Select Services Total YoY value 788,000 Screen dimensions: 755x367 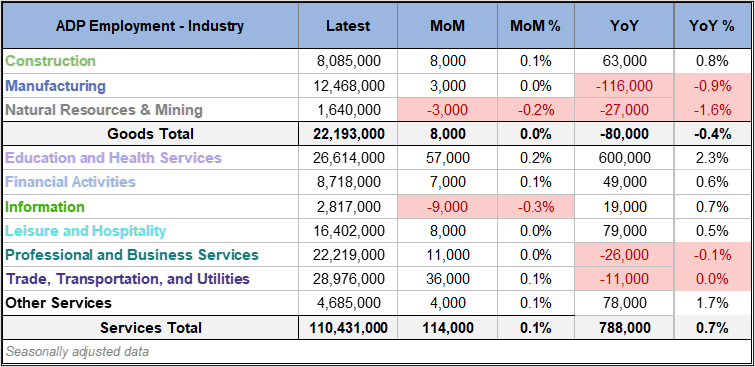pyautogui.click(x=625, y=328)
